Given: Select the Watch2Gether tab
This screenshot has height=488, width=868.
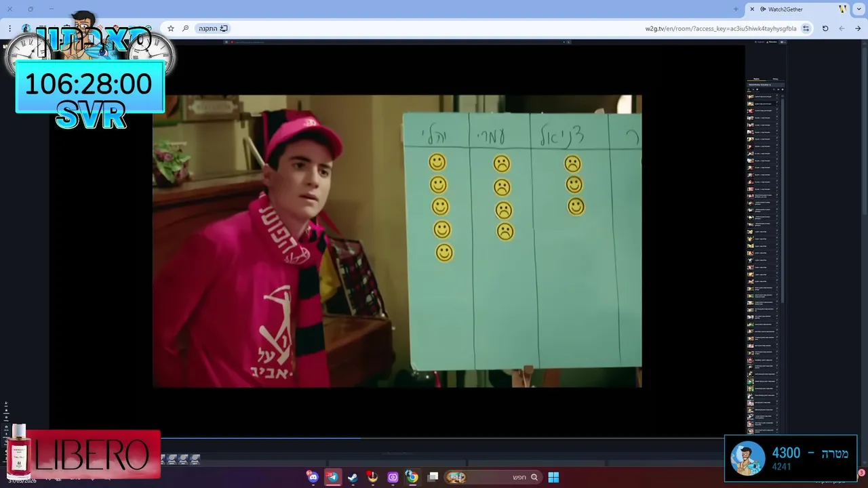Looking at the screenshot, I should tap(797, 9).
